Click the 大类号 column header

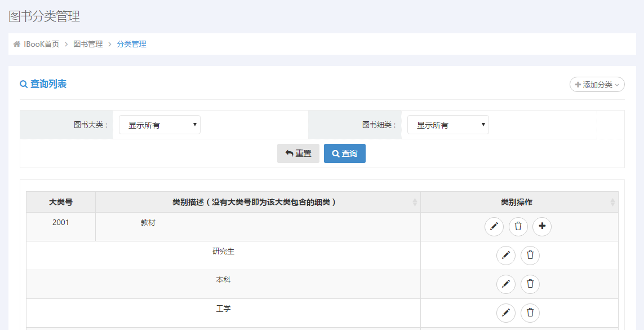pos(61,202)
